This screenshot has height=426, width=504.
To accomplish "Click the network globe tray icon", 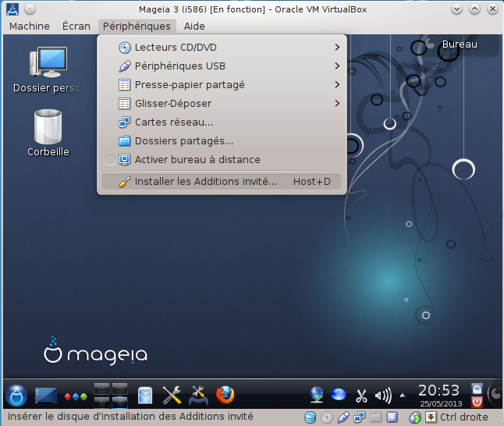I will (x=317, y=395).
